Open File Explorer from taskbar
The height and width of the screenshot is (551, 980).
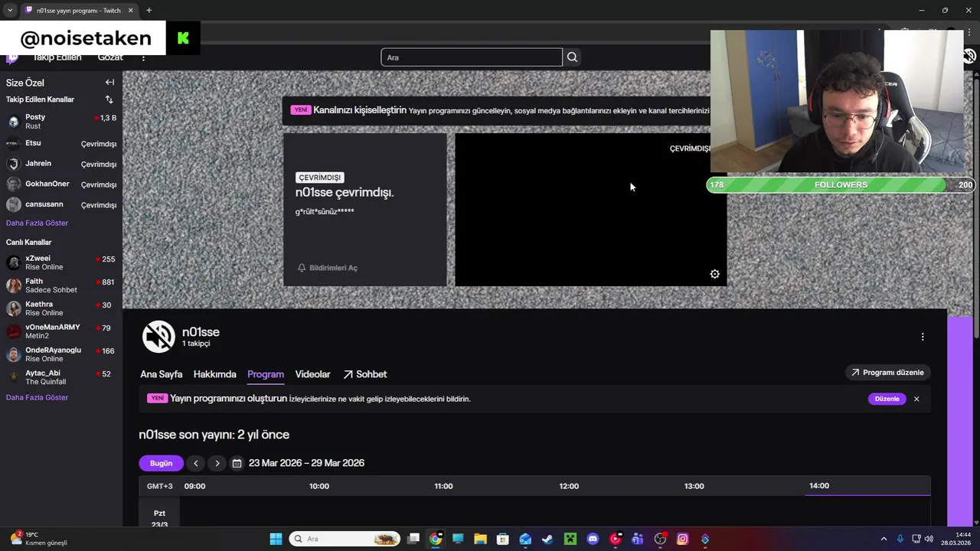(x=480, y=539)
